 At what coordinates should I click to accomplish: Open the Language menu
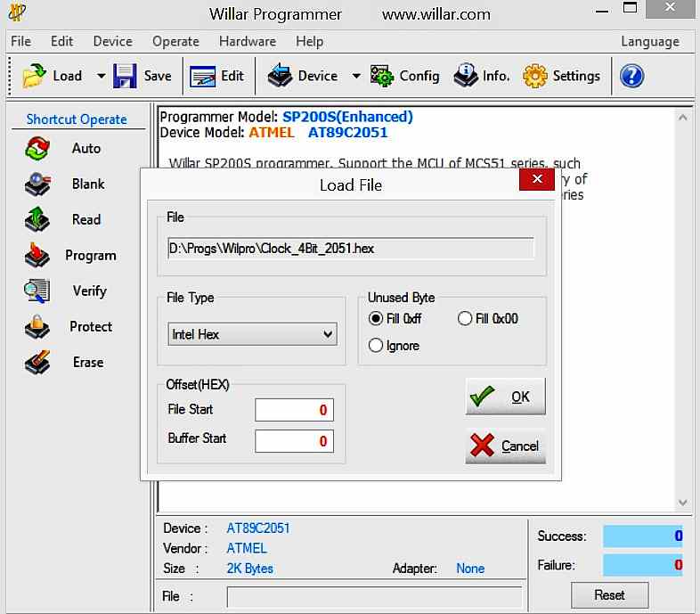click(650, 42)
